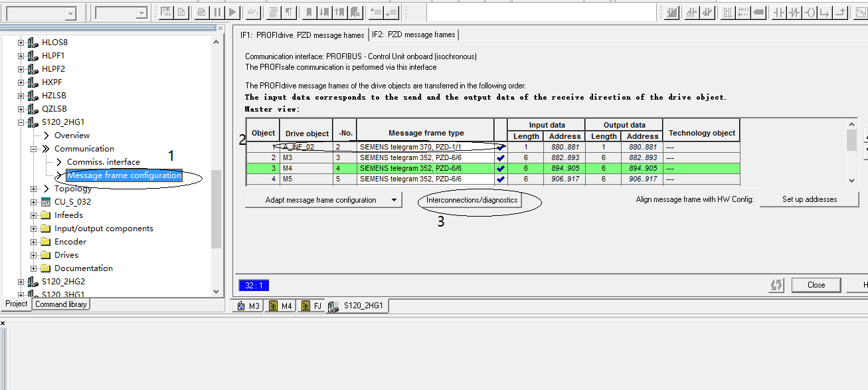The image size is (868, 390).
Task: Click the text lines alignment toolbar icon
Action: [274, 12]
